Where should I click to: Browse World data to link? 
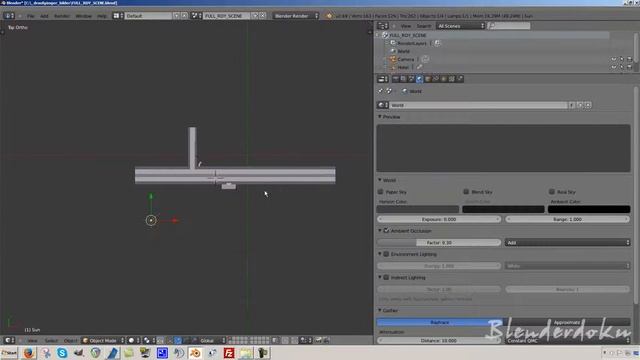[x=383, y=105]
